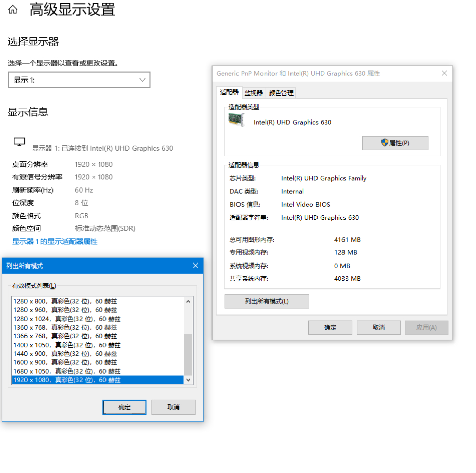Select the 1600 x 900 mode

pos(98,362)
